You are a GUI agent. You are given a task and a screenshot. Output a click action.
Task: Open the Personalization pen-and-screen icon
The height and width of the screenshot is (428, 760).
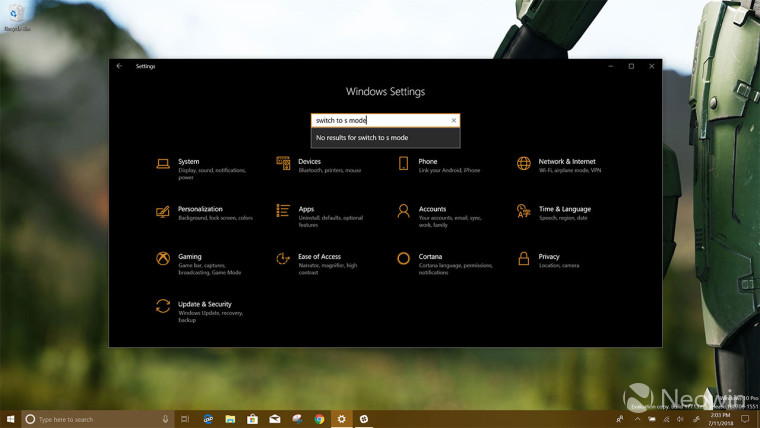(x=163, y=211)
